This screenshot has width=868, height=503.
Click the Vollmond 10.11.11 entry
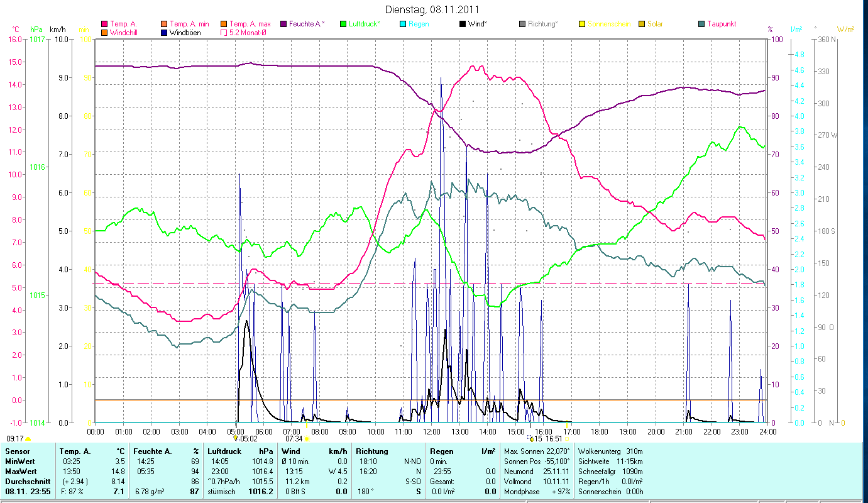[x=537, y=482]
